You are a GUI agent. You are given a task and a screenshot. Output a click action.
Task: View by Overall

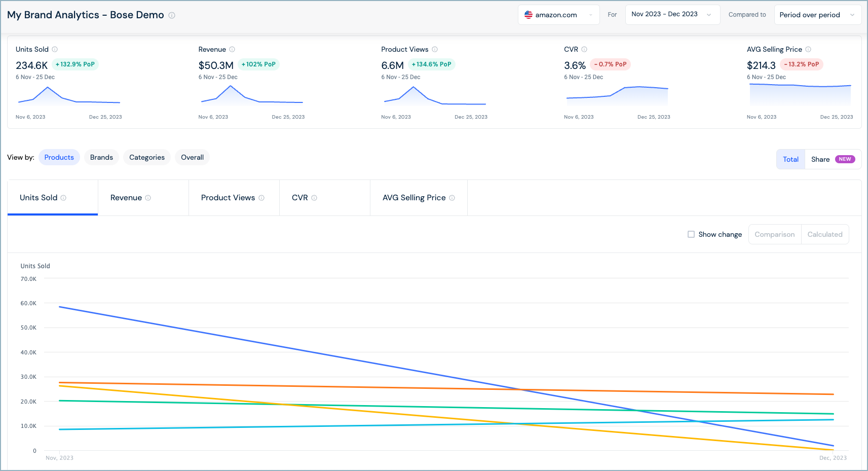(x=192, y=157)
